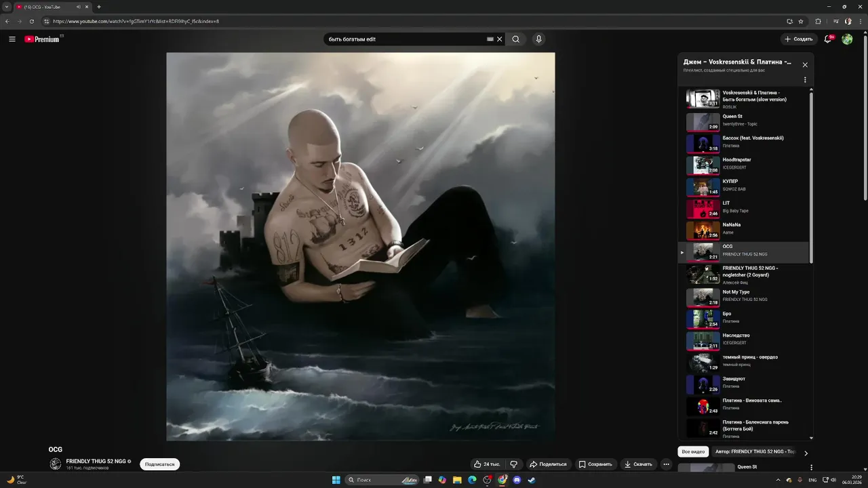Play Платина - Виновата сама
The height and width of the screenshot is (488, 868).
tap(744, 406)
